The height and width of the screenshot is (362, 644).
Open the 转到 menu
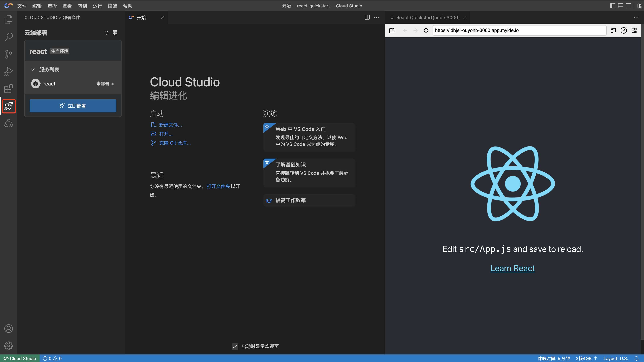tap(82, 6)
